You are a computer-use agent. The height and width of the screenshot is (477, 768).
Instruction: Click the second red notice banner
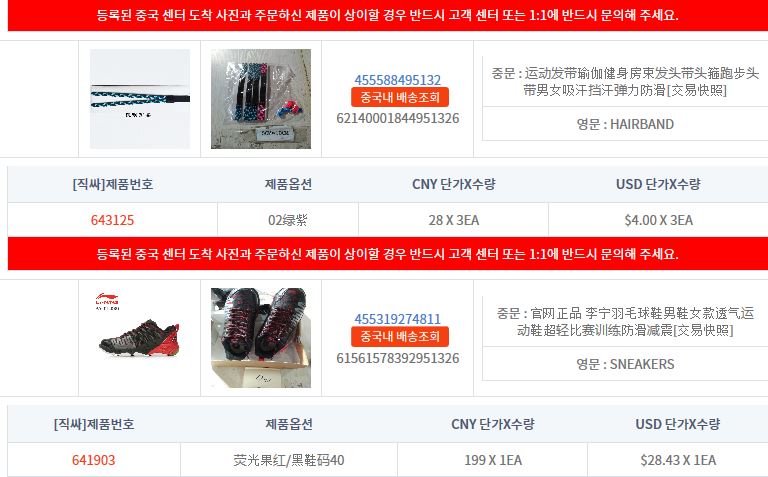[388, 254]
